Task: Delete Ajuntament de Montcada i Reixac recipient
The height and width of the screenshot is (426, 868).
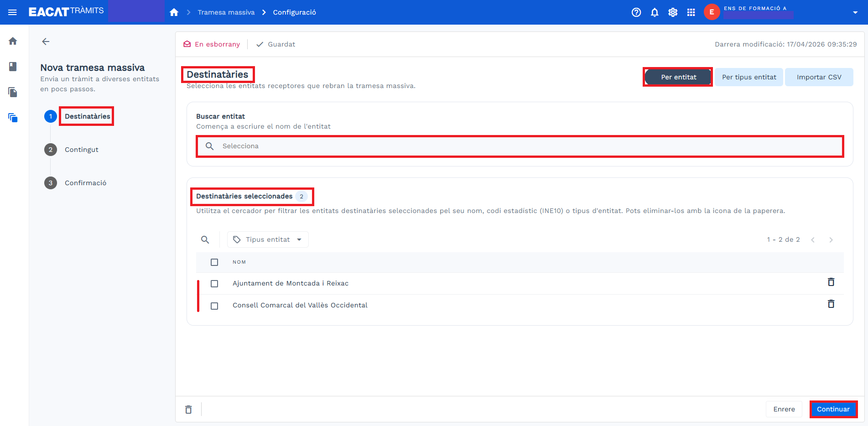Action: [831, 282]
